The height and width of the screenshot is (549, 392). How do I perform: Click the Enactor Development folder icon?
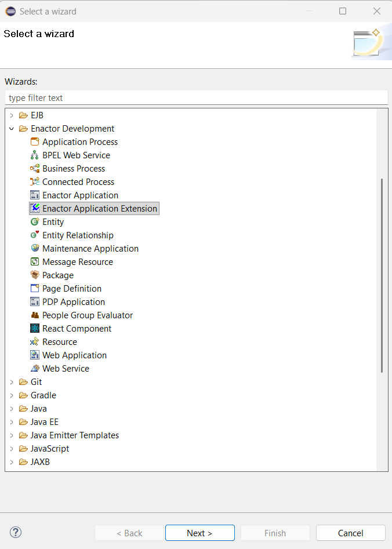pyautogui.click(x=23, y=129)
